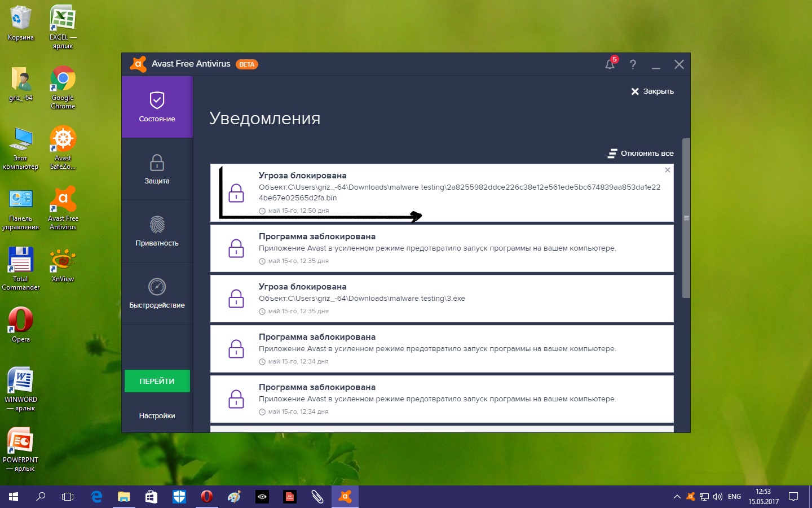Open the Windows Start menu

tap(14, 497)
